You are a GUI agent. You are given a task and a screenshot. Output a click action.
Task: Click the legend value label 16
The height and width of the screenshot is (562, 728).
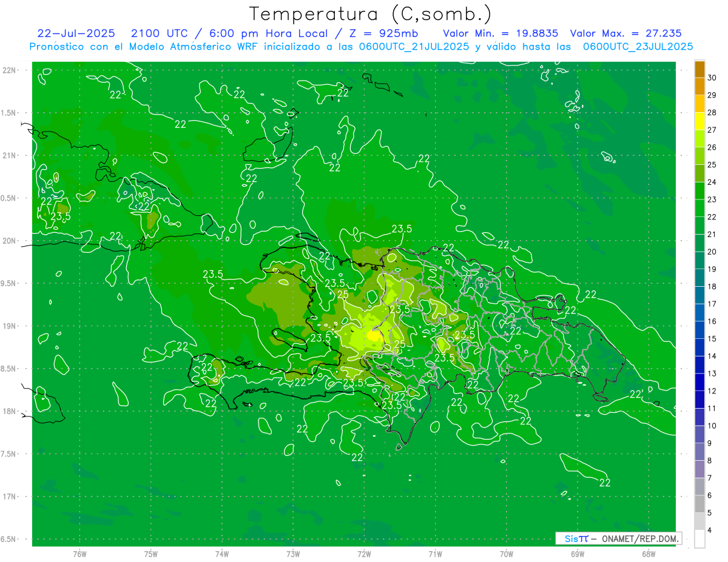(x=712, y=321)
